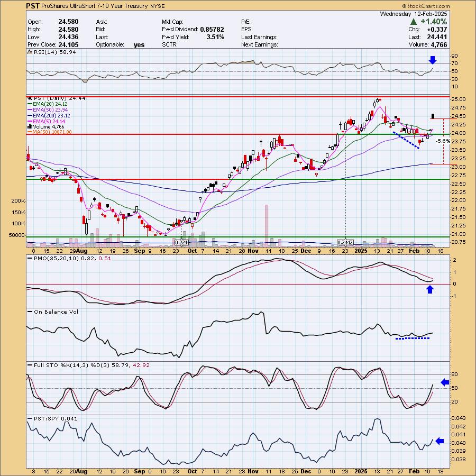Click the Prev Close value 24.105
This screenshot has height=476, width=476.
coord(68,44)
